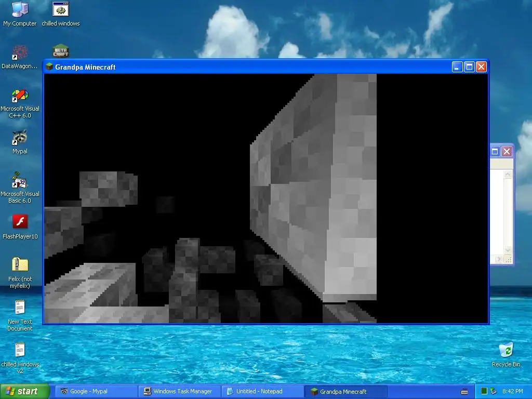Click the background window's horizontal scroll right arrow
Viewport: 532px width, 399px height.
coord(498,260)
